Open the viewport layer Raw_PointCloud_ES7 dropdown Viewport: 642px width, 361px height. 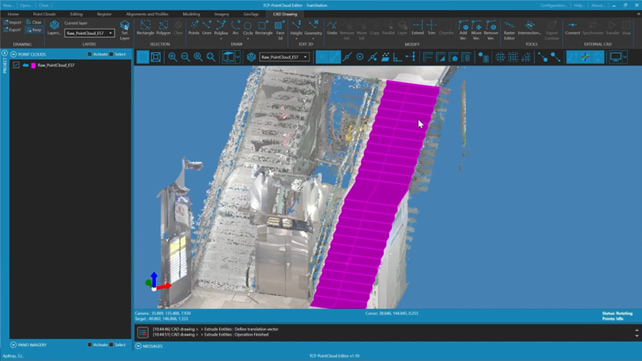tap(284, 57)
